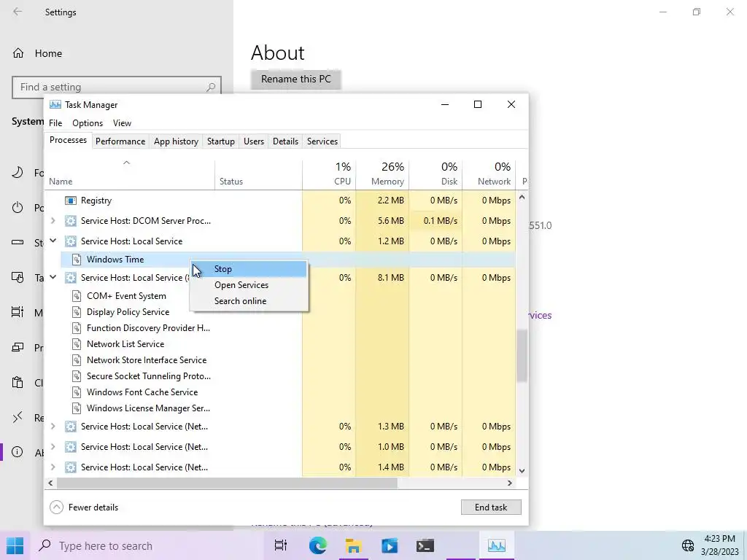
Task: Expand the Service Host: Local Service 1.0 MB row
Action: (x=53, y=447)
